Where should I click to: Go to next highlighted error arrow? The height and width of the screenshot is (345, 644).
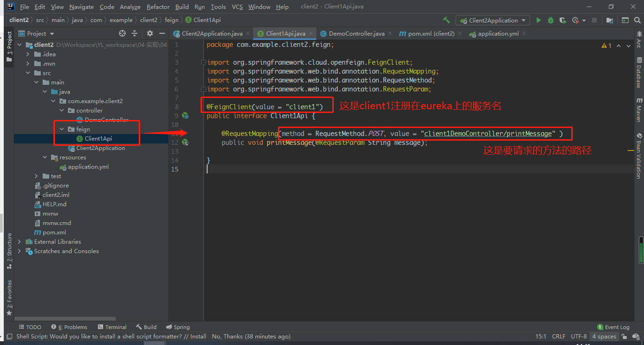(628, 45)
